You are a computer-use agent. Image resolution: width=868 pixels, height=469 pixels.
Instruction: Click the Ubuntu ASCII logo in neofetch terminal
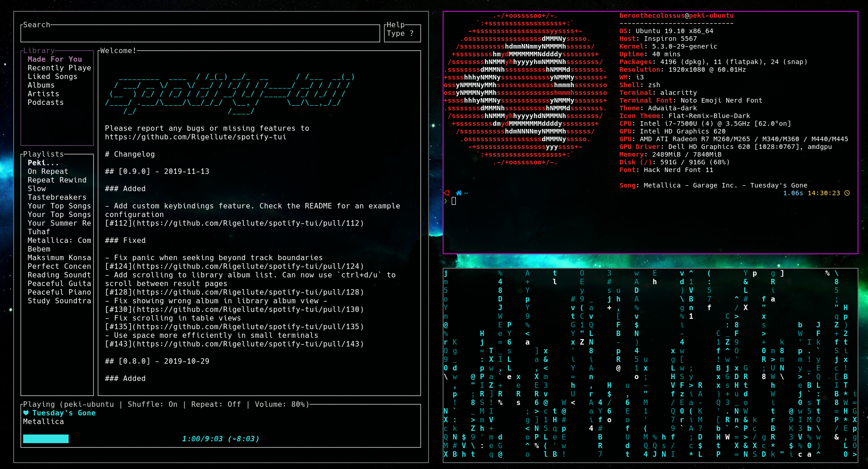coord(525,89)
